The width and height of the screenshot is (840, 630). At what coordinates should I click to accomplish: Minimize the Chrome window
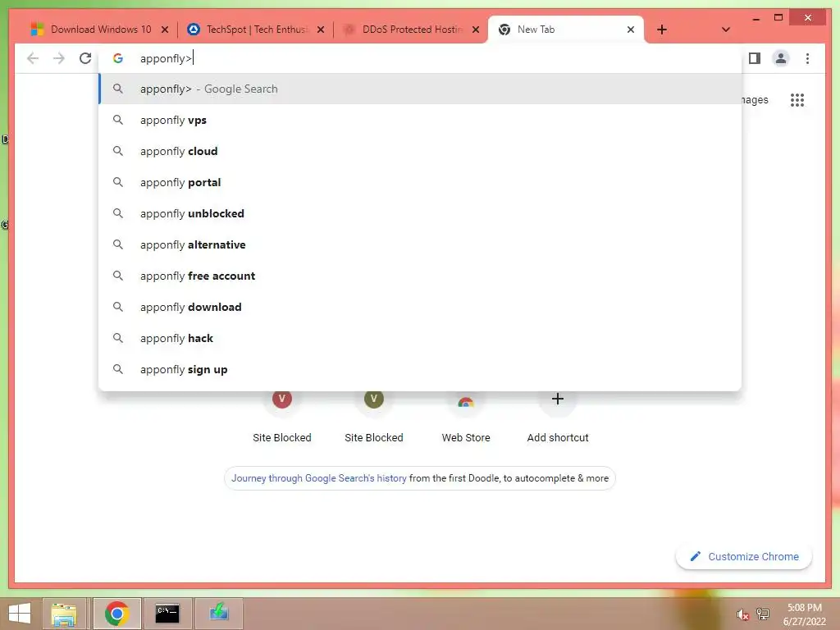point(756,19)
